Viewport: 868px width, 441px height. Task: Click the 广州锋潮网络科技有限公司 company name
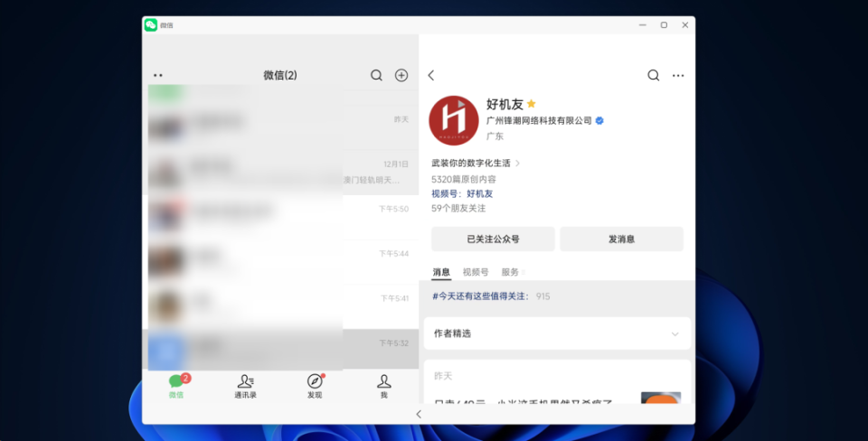[539, 120]
